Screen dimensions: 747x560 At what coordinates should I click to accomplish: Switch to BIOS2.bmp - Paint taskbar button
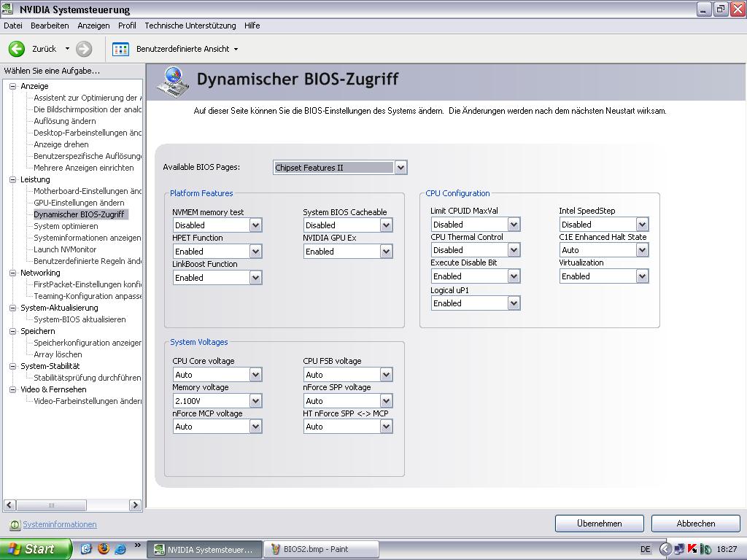pyautogui.click(x=321, y=550)
